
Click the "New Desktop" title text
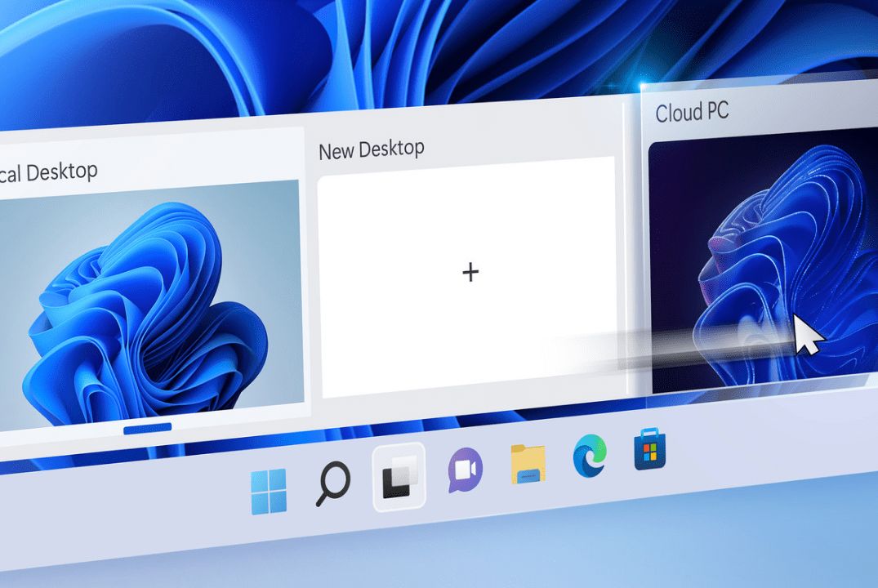coord(372,149)
